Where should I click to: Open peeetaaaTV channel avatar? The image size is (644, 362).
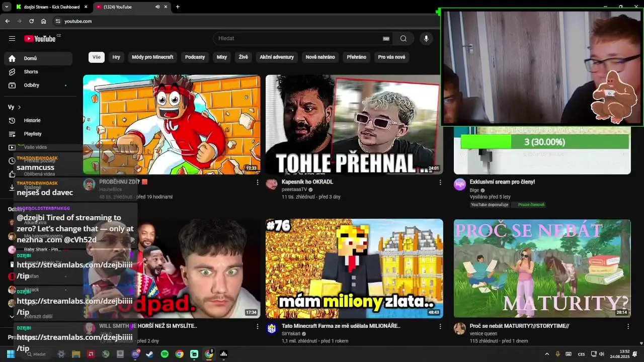pos(272,184)
